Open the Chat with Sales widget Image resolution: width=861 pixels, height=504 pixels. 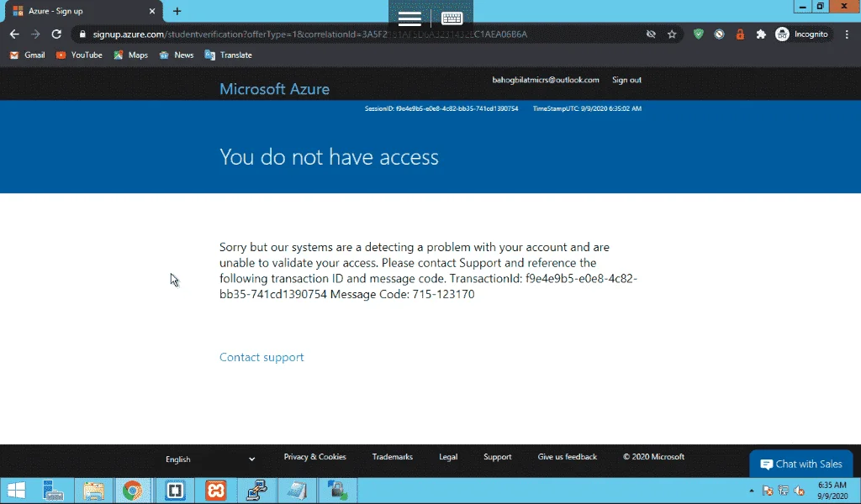pyautogui.click(x=801, y=464)
